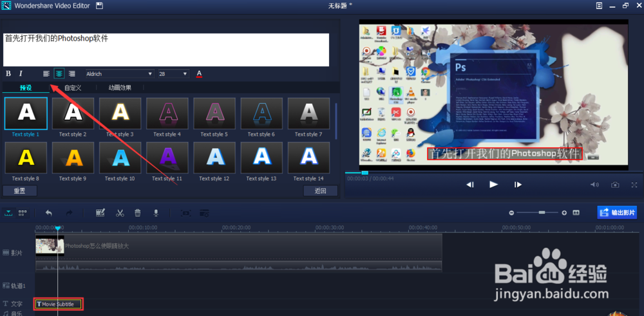Select Text style 11 preset

[167, 158]
